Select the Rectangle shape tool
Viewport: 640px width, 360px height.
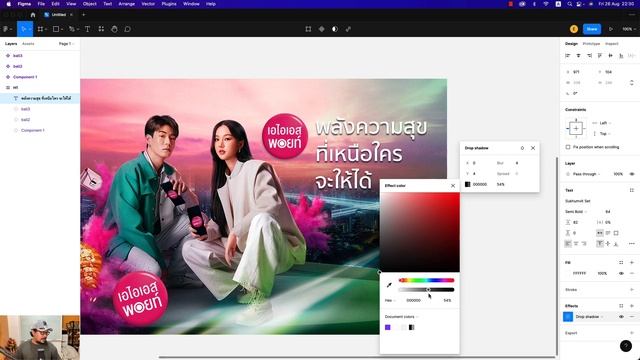click(x=56, y=29)
